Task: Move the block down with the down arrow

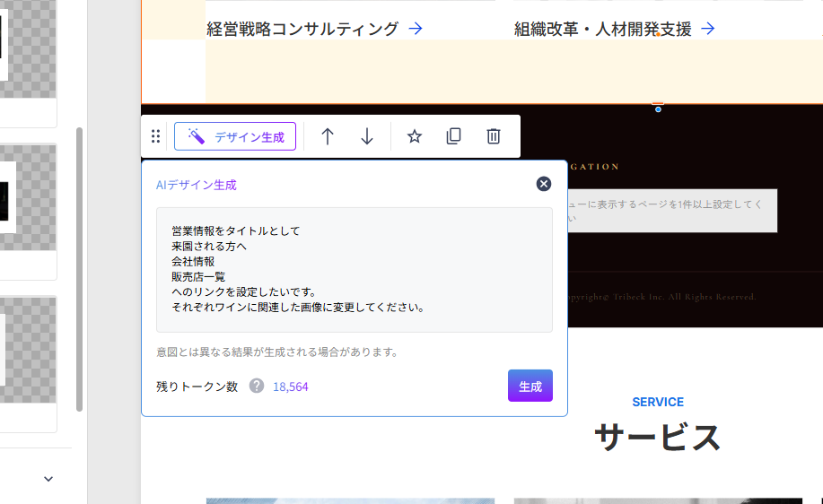Action: click(x=367, y=136)
